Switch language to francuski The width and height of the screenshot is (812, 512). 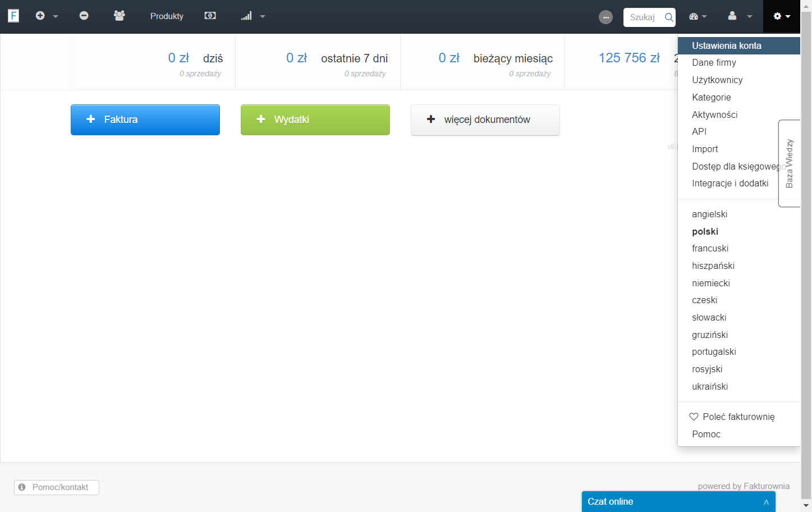pos(738,248)
